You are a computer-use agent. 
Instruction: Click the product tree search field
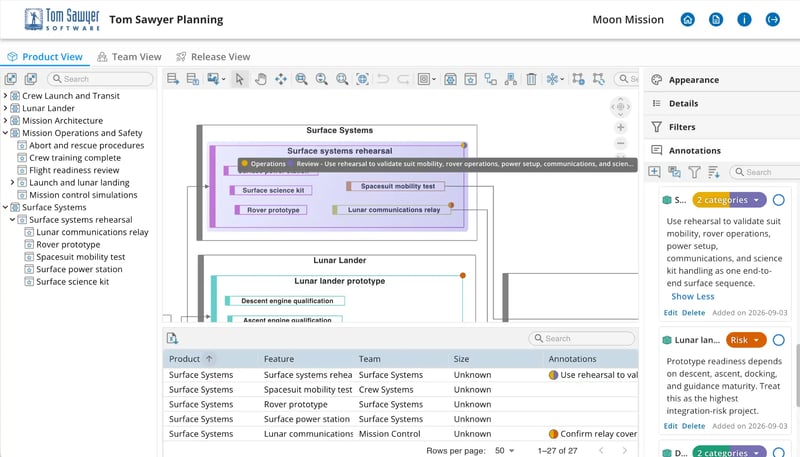click(x=100, y=79)
